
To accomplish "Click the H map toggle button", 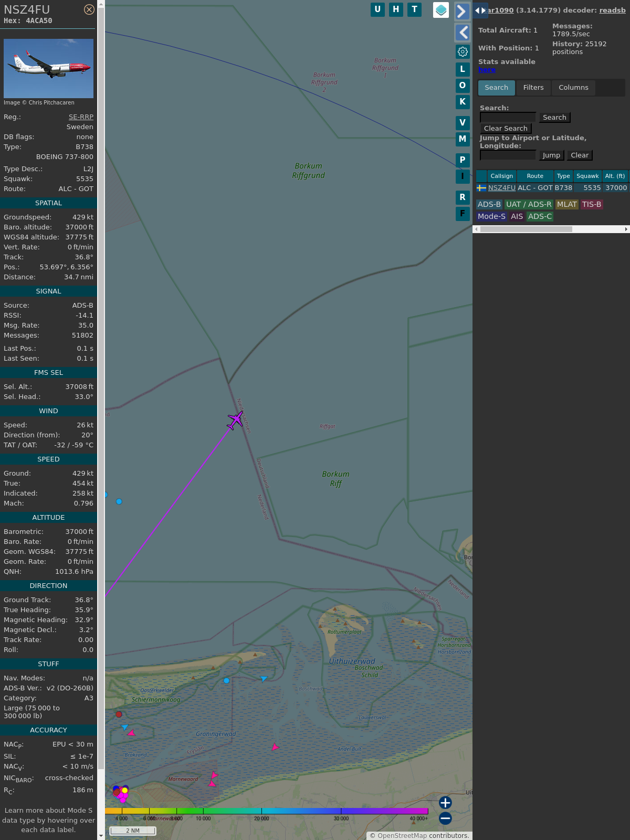I will click(396, 9).
